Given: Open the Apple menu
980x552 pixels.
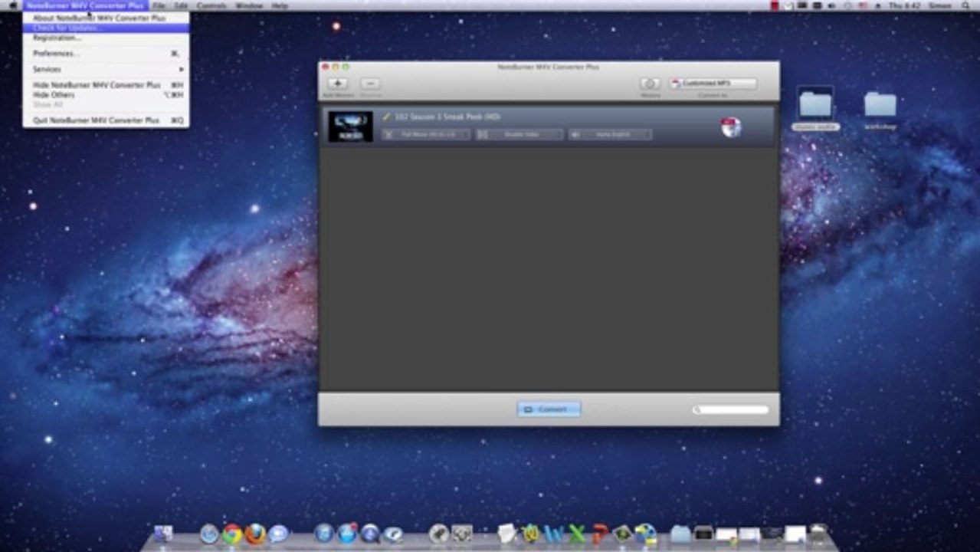Looking at the screenshot, I should [12, 5].
